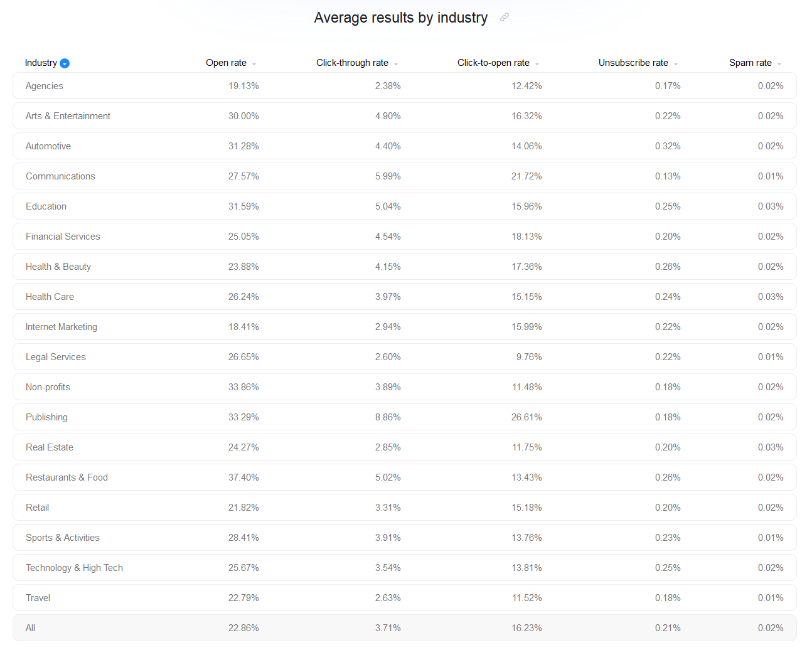Sort by Open rate header text

[x=226, y=63]
